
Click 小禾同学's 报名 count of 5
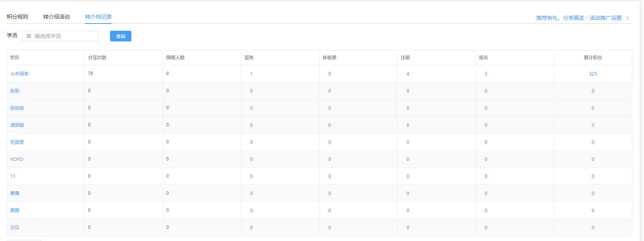tap(486, 74)
